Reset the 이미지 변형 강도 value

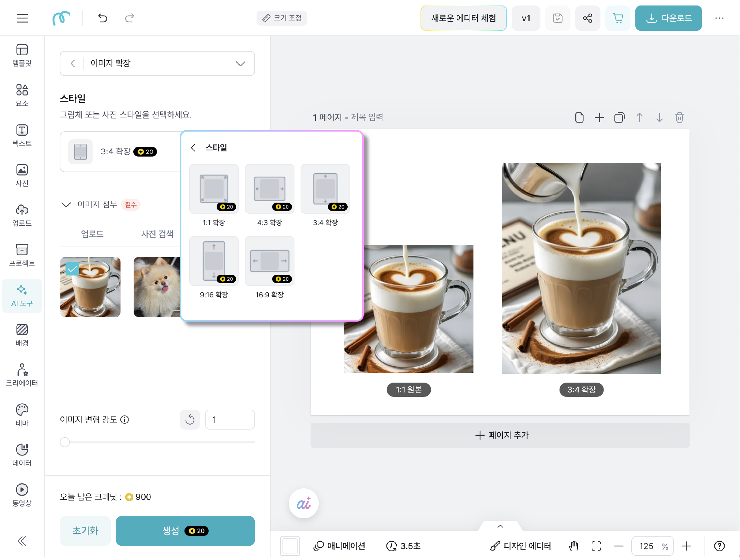(190, 420)
